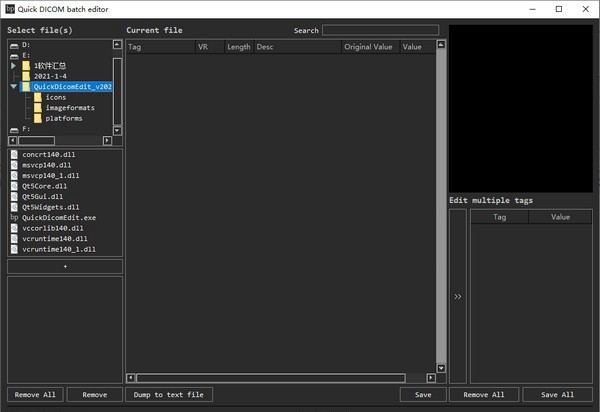Screen dimensions: 600x412
Task: Click Tag header in Edit multiple tags
Action: pyautogui.click(x=499, y=217)
